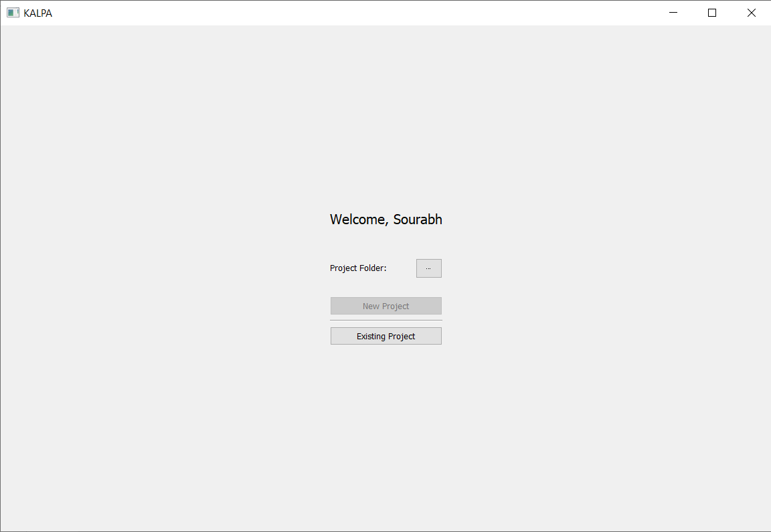Image resolution: width=771 pixels, height=532 pixels.
Task: Maximize the KALPA window
Action: tap(711, 12)
